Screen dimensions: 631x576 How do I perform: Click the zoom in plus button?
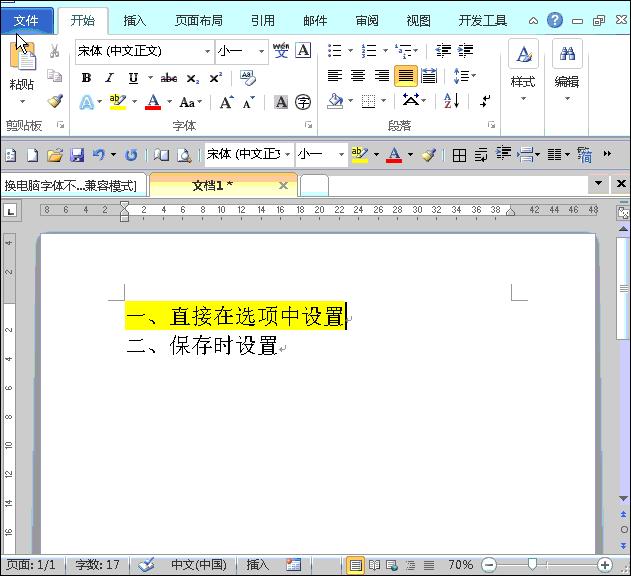pyautogui.click(x=605, y=565)
